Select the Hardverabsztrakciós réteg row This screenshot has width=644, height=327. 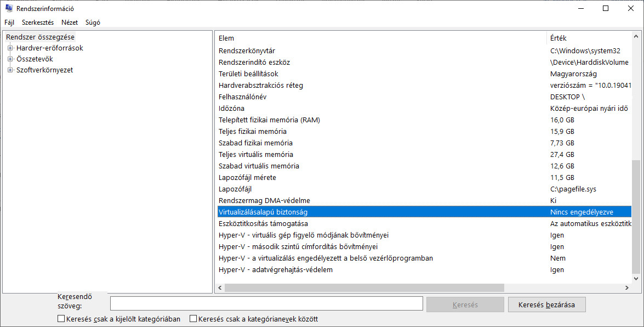424,86
